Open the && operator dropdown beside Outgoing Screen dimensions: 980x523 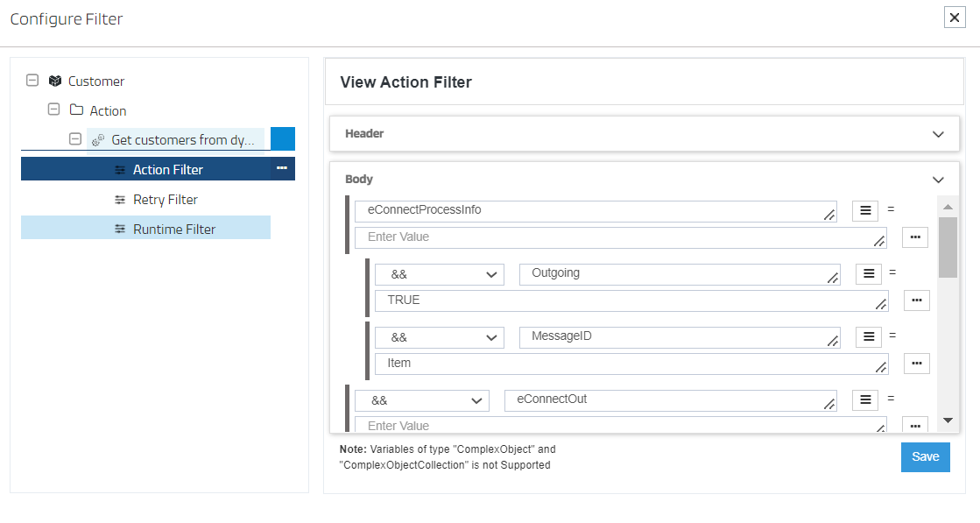coord(439,273)
